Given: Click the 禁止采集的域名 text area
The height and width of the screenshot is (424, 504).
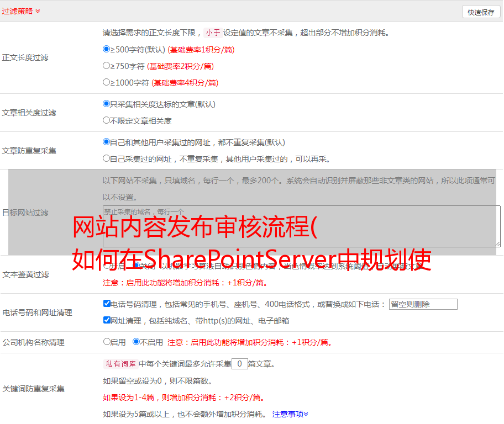Looking at the screenshot, I should [x=301, y=226].
